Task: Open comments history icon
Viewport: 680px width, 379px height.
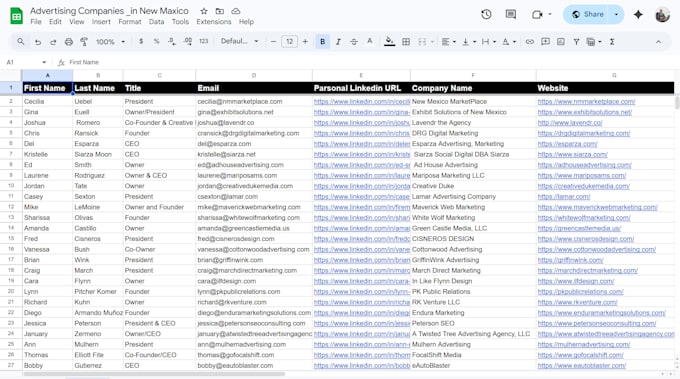Action: click(x=511, y=14)
